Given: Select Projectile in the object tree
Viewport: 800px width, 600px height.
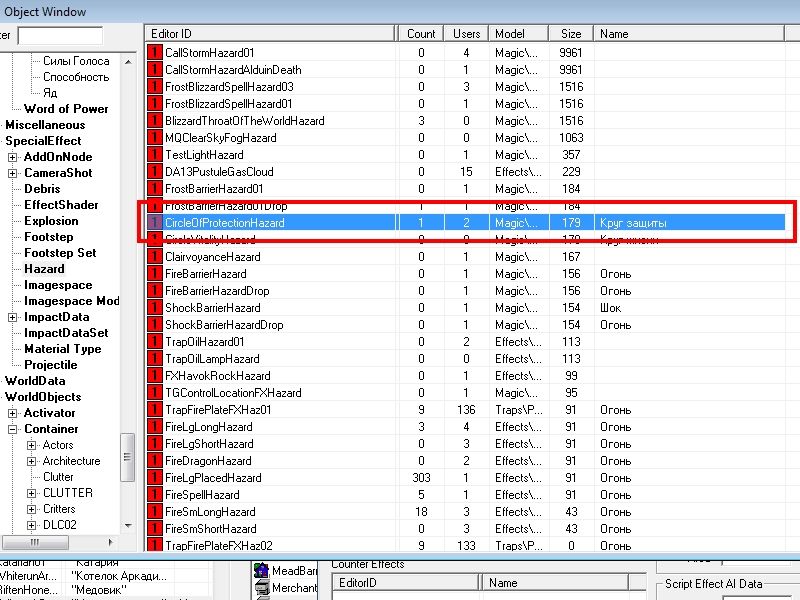Looking at the screenshot, I should tap(50, 365).
